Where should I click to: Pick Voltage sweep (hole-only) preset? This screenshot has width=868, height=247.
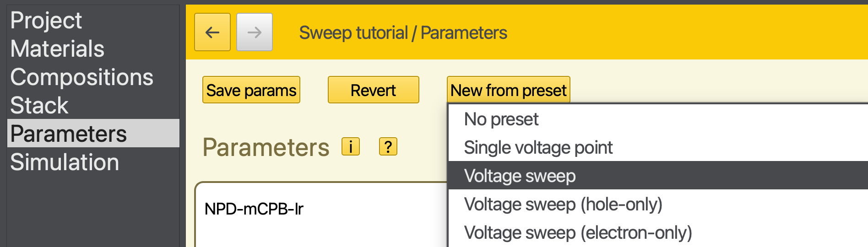click(x=563, y=204)
